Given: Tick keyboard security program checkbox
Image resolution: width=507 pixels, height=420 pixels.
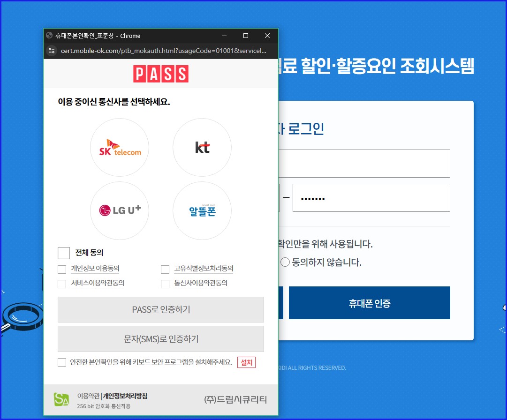Looking at the screenshot, I should pos(62,362).
